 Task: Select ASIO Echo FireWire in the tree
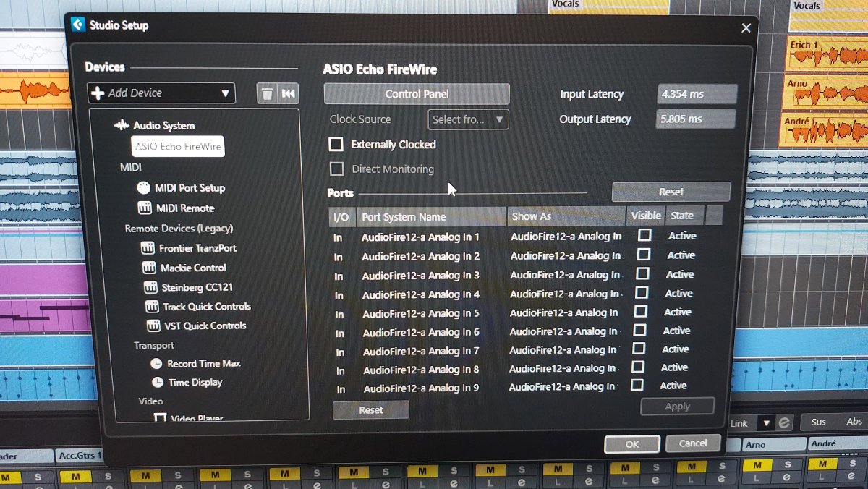pos(178,146)
